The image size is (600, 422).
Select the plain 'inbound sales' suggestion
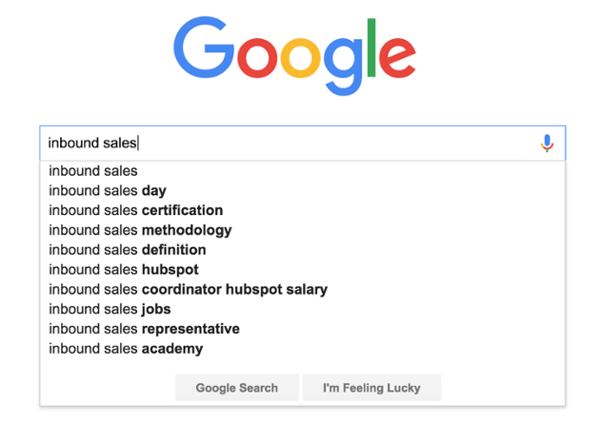[x=94, y=171]
